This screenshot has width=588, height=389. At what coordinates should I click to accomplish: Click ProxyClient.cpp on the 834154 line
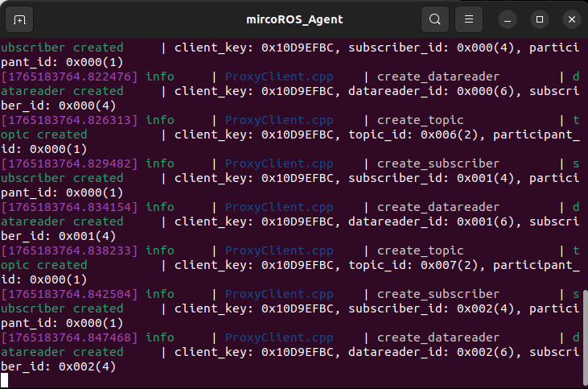click(279, 208)
